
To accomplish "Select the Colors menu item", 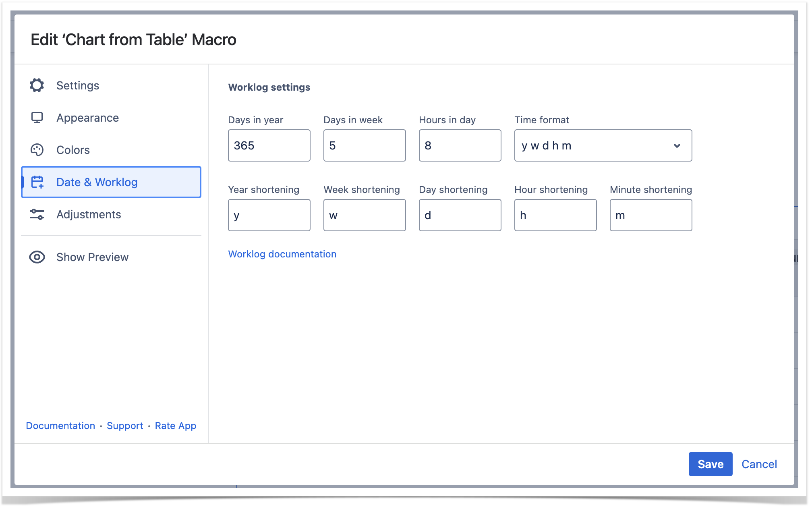I will (73, 150).
